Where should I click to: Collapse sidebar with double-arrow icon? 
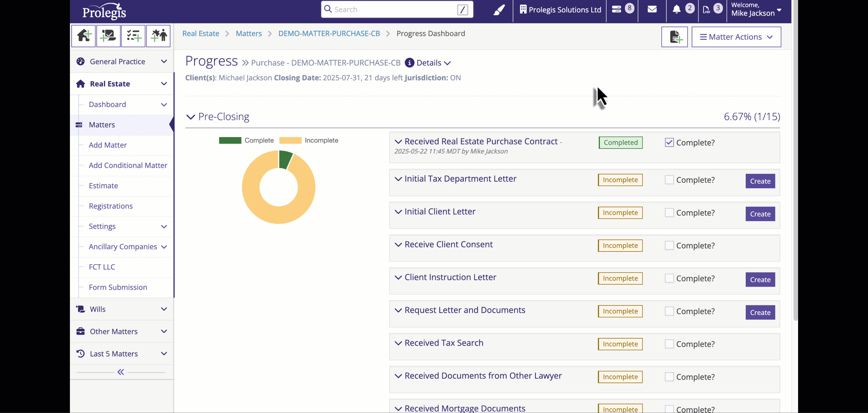121,372
